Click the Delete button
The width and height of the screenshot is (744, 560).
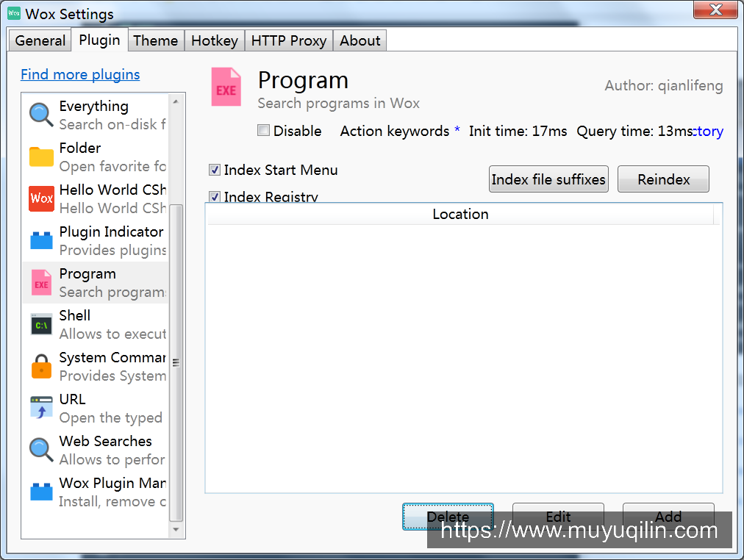[448, 516]
